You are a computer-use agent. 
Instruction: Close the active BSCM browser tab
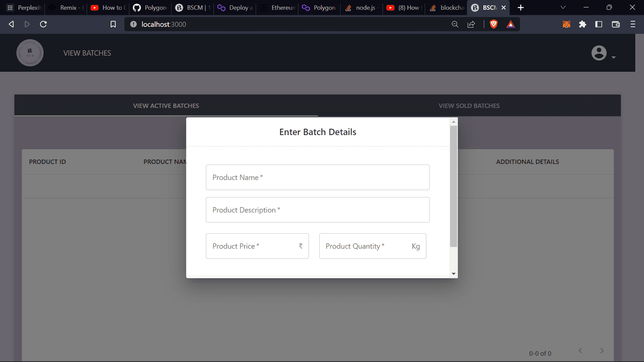504,8
